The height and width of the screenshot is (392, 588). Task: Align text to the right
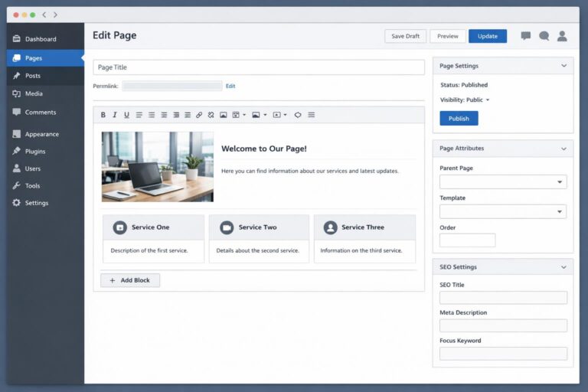coord(176,115)
